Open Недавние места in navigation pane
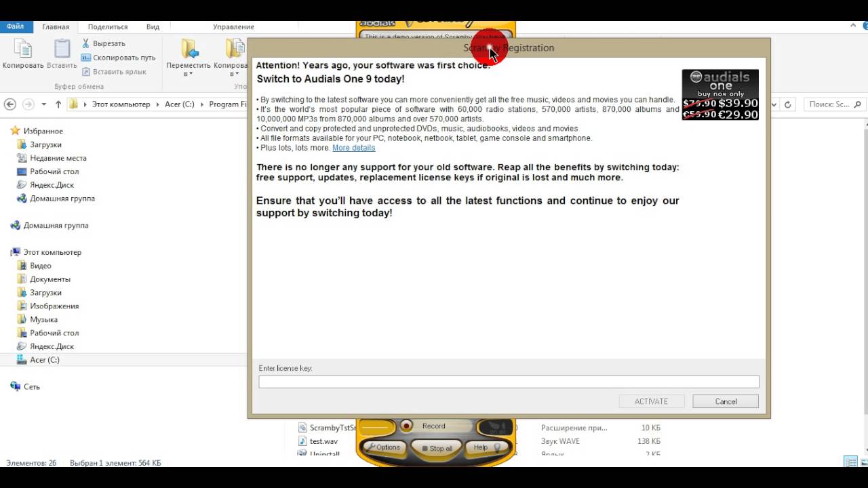The width and height of the screenshot is (868, 488). [x=58, y=158]
